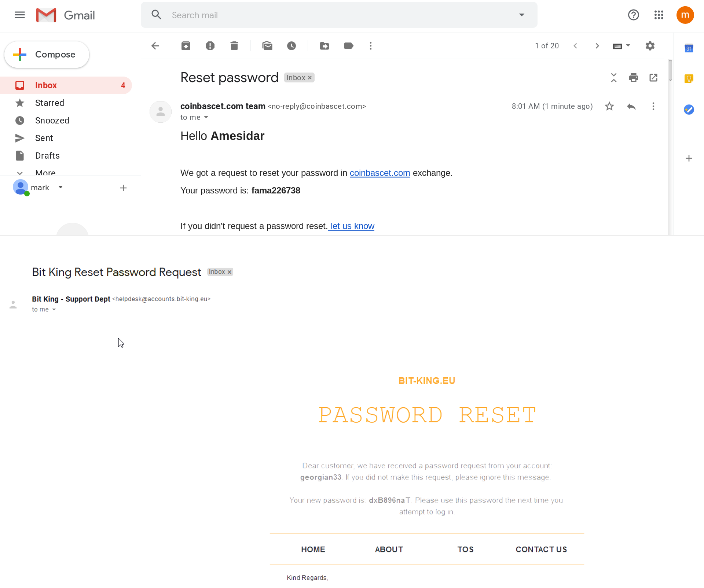Click the report spam icon
The height and width of the screenshot is (588, 704).
pos(210,45)
